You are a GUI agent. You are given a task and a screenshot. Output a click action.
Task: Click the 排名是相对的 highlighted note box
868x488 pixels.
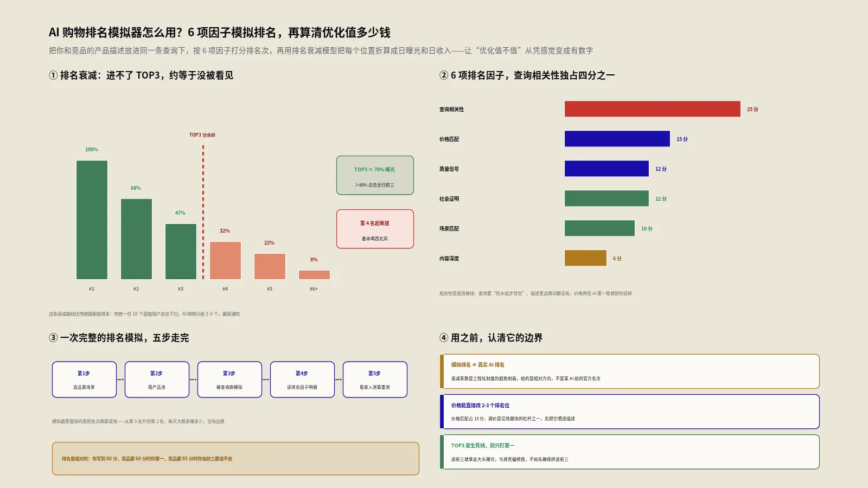(x=235, y=459)
